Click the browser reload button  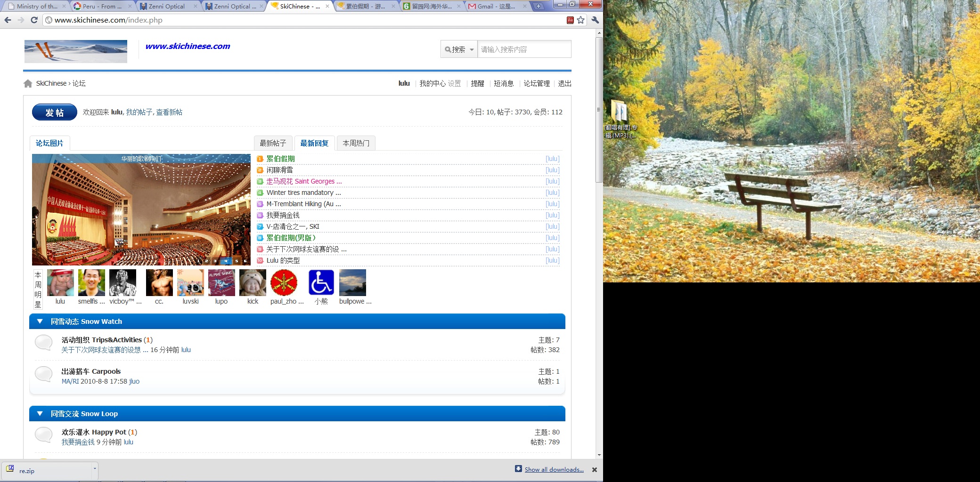[x=34, y=20]
